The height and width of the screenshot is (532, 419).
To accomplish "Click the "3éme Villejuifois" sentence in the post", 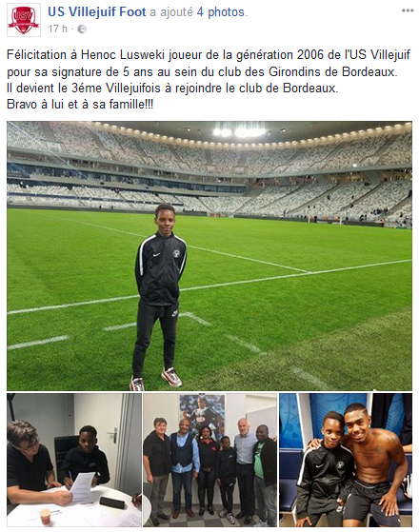I will click(x=172, y=89).
